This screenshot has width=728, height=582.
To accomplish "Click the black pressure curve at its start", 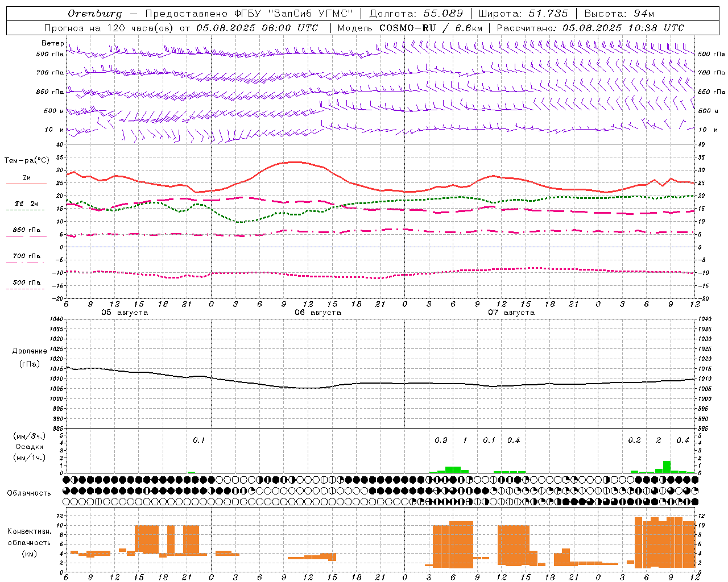I will [x=67, y=367].
